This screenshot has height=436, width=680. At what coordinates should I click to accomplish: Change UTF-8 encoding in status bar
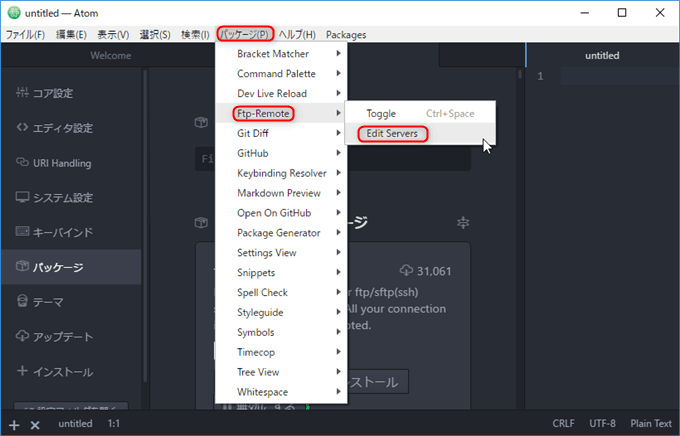[x=602, y=423]
